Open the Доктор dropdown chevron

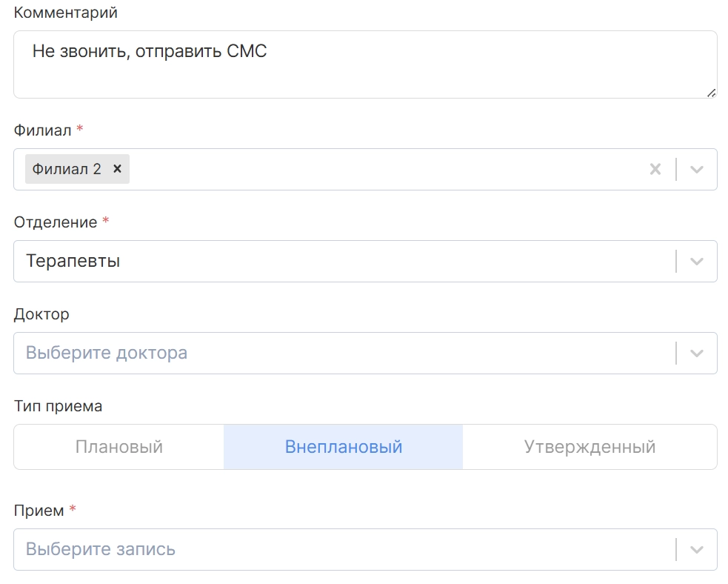(x=696, y=353)
